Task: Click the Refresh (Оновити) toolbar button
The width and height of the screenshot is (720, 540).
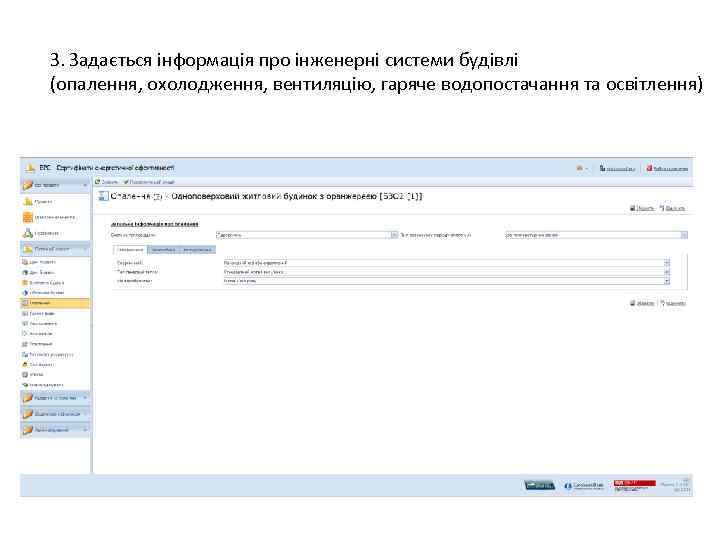Action: pyautogui.click(x=107, y=182)
